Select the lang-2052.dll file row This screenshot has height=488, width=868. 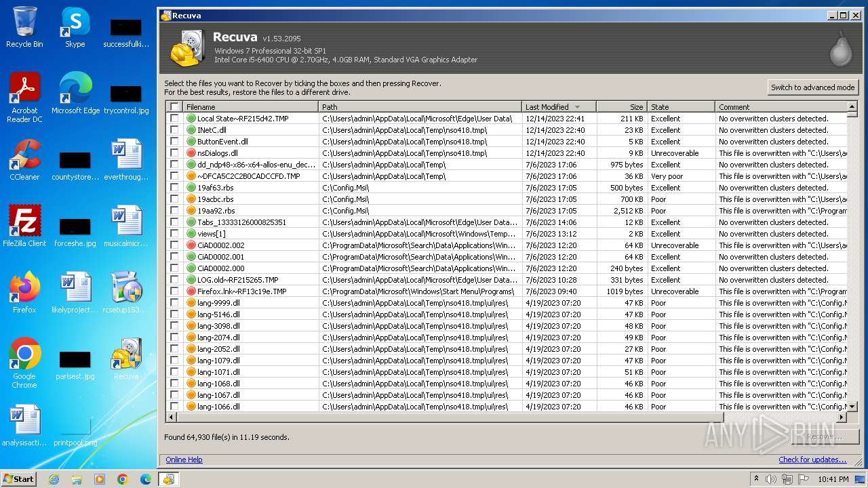pyautogui.click(x=507, y=349)
